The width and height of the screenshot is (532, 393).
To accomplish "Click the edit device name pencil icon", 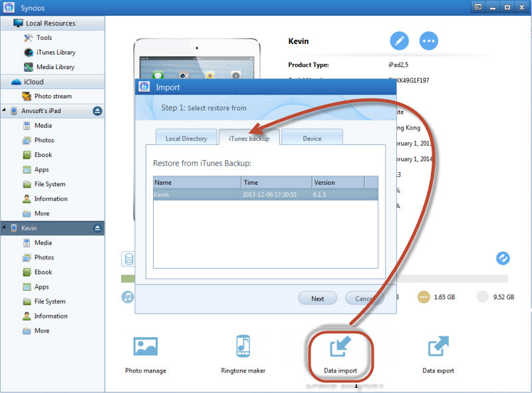I will click(399, 41).
